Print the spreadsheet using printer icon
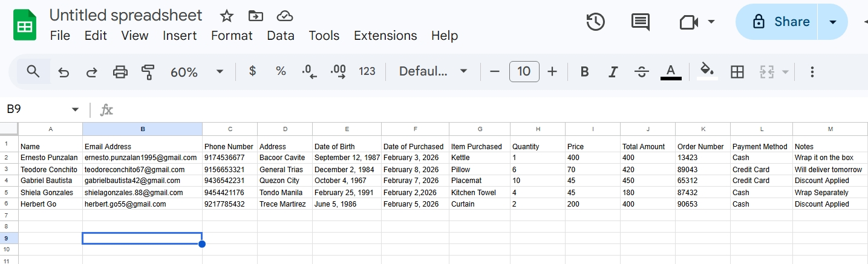This screenshot has width=868, height=264. point(120,72)
